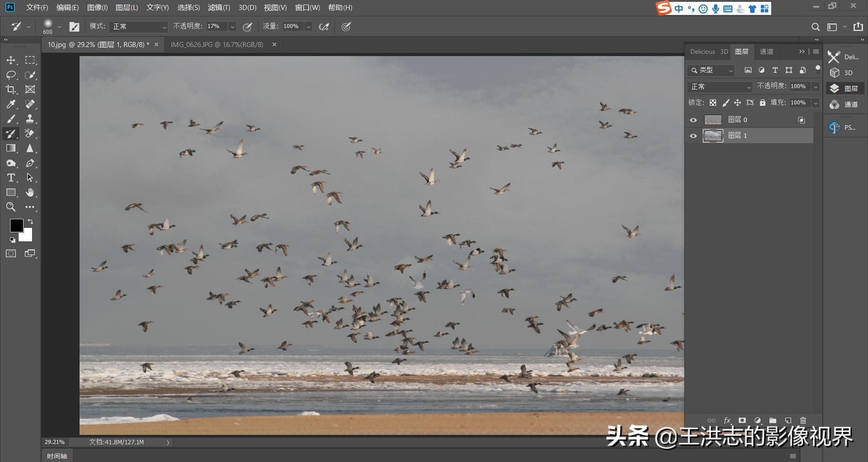Create a new layer with the new-layer icon
The width and height of the screenshot is (868, 462).
pos(788,420)
